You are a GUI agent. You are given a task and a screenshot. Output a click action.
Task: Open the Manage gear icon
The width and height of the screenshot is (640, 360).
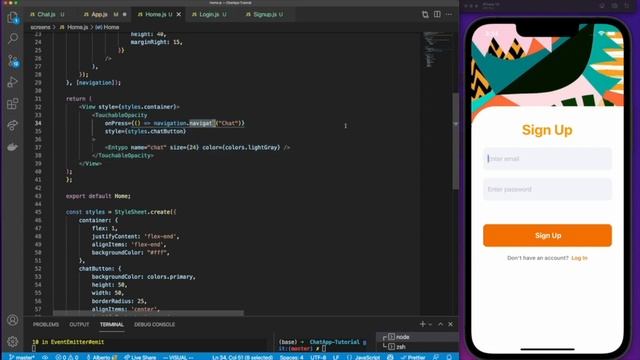click(13, 341)
